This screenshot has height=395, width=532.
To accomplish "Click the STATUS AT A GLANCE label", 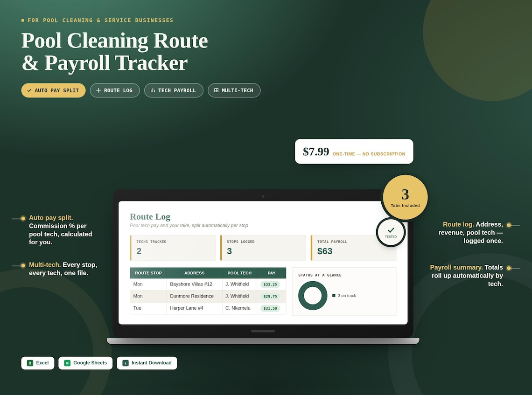I will coord(320,275).
